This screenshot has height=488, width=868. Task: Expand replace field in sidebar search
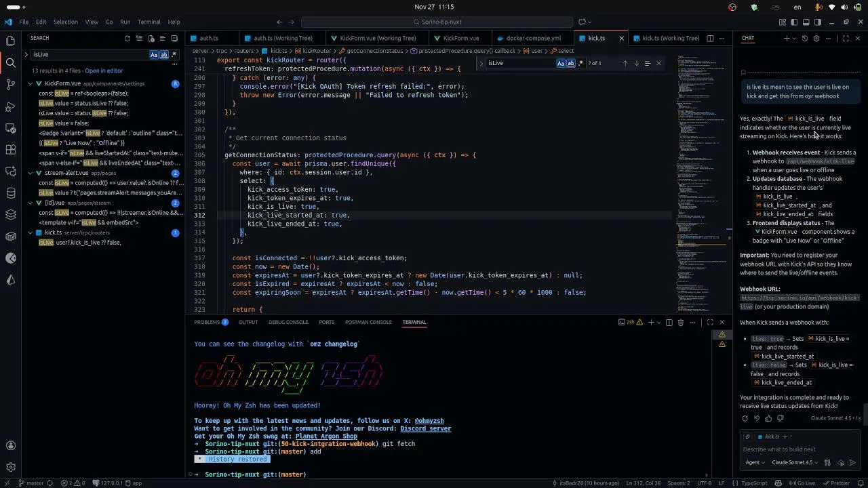click(26, 55)
